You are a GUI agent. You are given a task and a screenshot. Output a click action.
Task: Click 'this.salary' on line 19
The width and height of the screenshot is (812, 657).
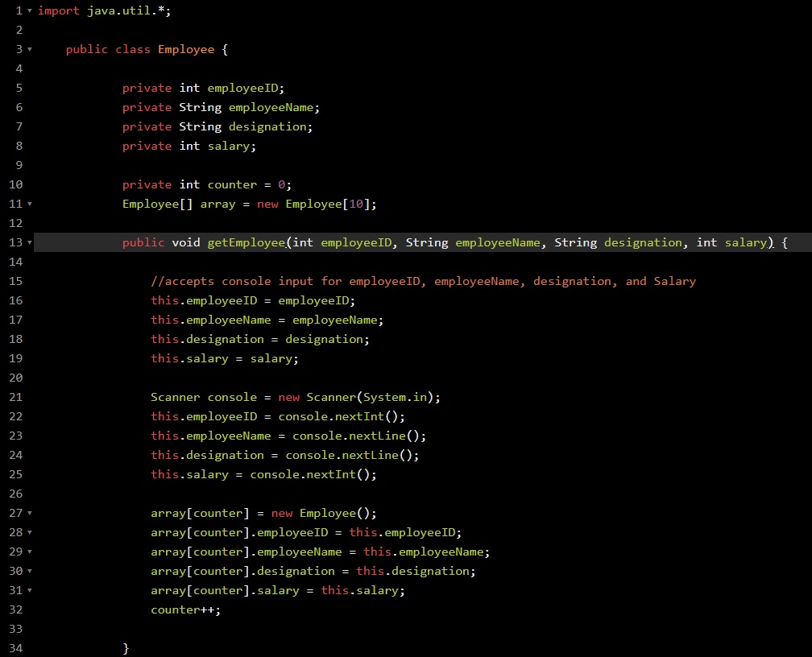[x=189, y=358]
